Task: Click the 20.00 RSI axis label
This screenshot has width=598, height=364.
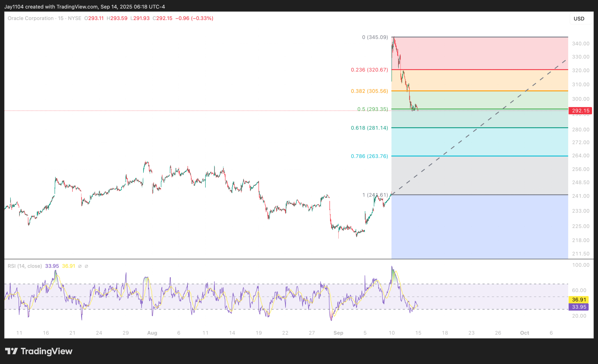Action: [x=579, y=316]
